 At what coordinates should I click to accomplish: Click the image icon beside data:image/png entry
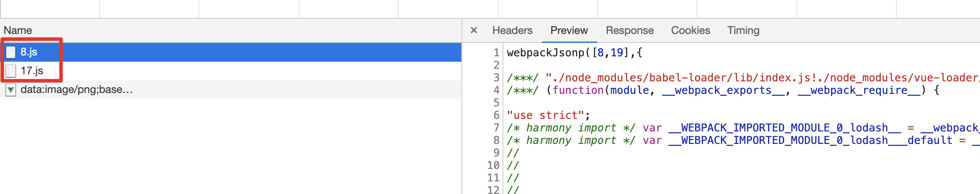[11, 90]
